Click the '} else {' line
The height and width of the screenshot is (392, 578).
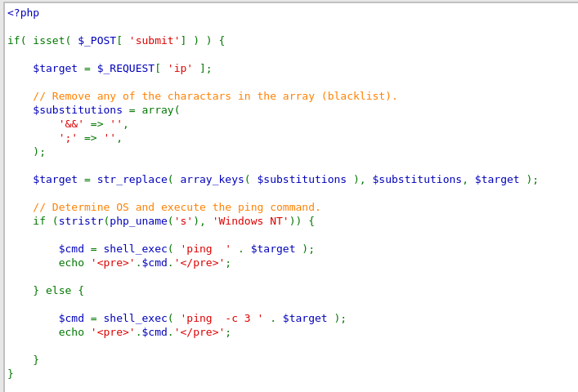pyautogui.click(x=59, y=291)
